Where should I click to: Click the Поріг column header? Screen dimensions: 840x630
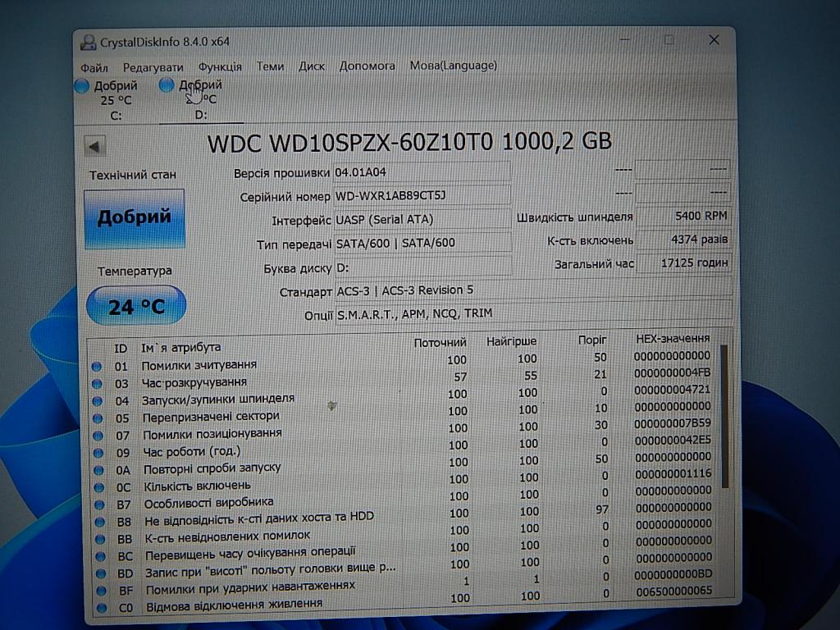pyautogui.click(x=592, y=340)
